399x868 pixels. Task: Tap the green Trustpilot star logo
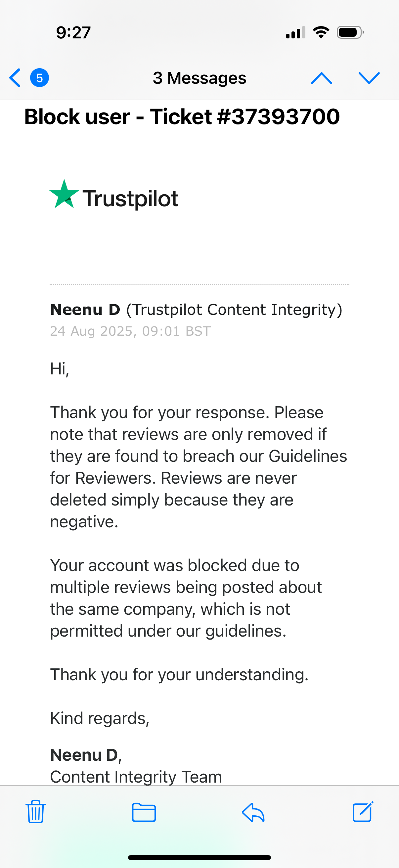64,194
